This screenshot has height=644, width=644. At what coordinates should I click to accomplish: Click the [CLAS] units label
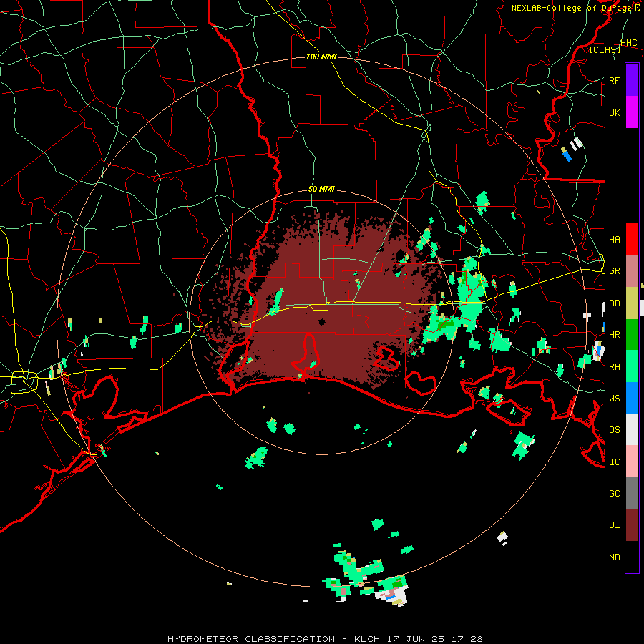[x=605, y=49]
